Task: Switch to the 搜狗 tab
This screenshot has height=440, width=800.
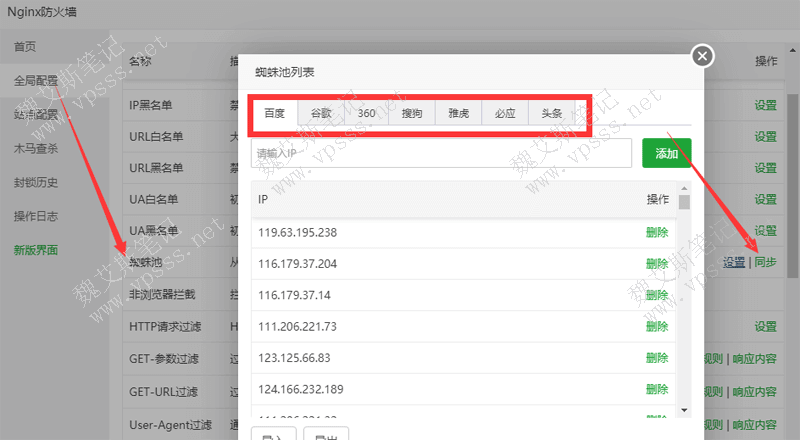Action: [412, 113]
